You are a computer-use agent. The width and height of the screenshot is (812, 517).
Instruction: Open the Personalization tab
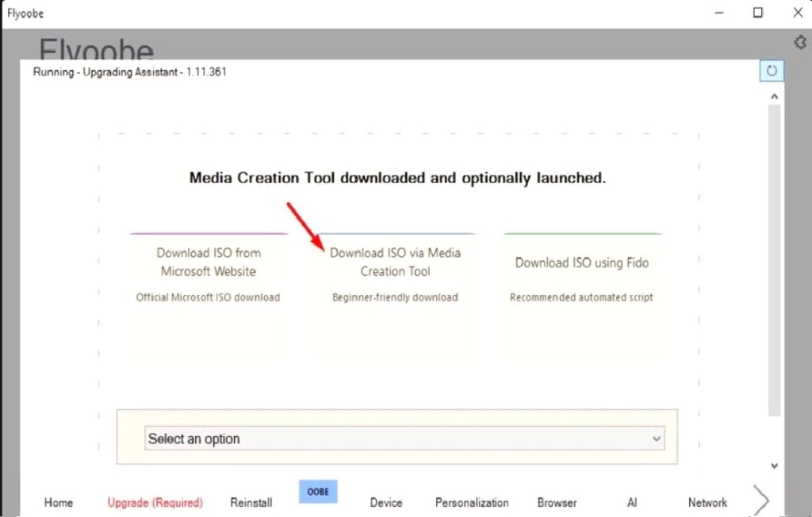pos(472,502)
